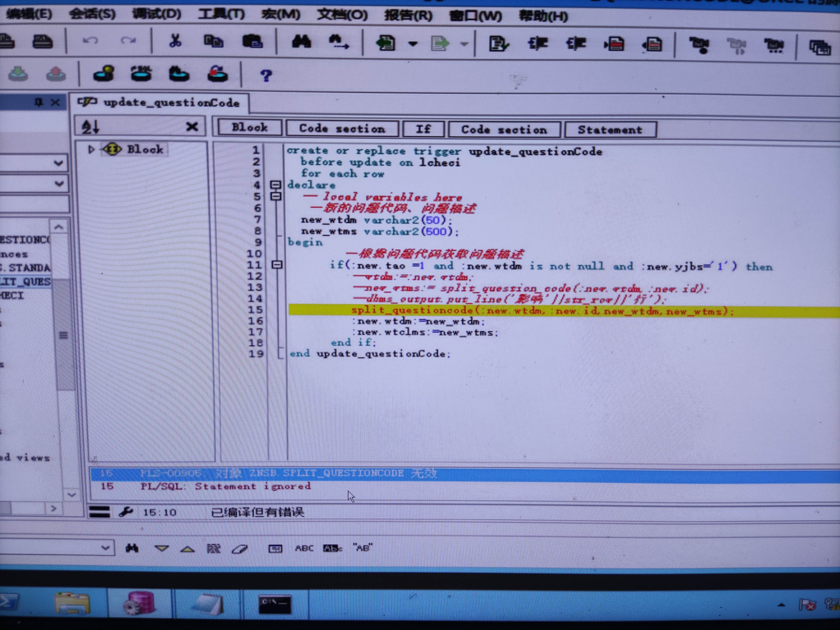
Task: Click the find previous up arrow
Action: point(188,549)
